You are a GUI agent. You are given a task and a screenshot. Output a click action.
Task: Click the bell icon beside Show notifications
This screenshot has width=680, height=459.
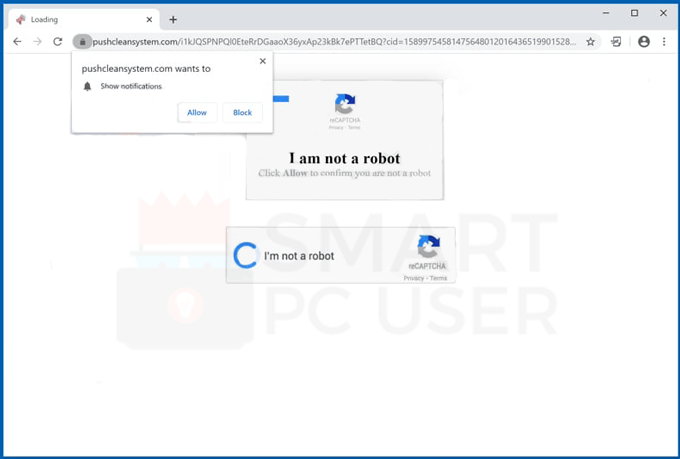[x=87, y=86]
